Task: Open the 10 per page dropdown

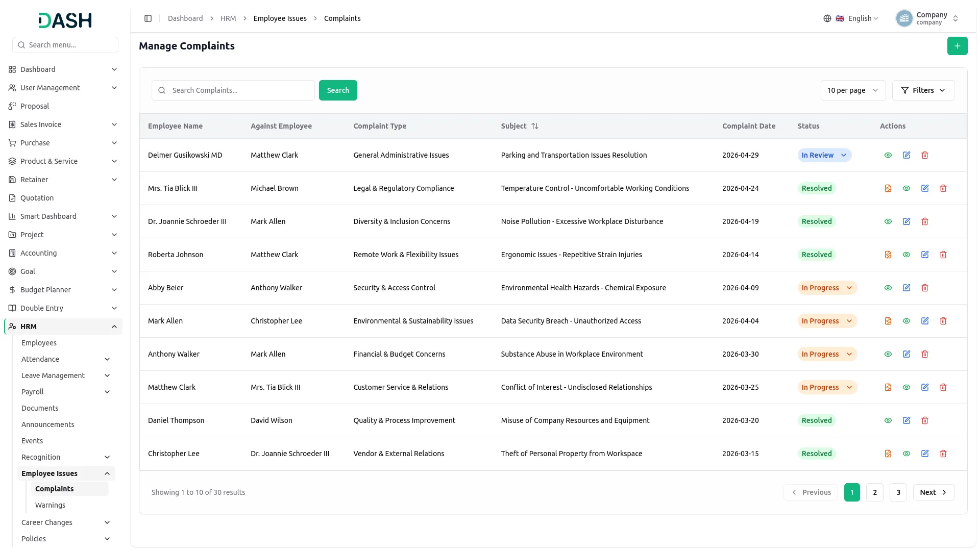Action: pos(852,90)
